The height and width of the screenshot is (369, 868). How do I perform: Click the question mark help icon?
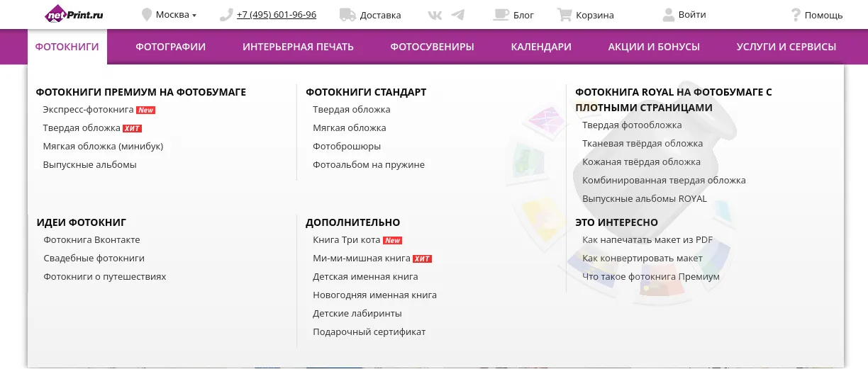796,14
